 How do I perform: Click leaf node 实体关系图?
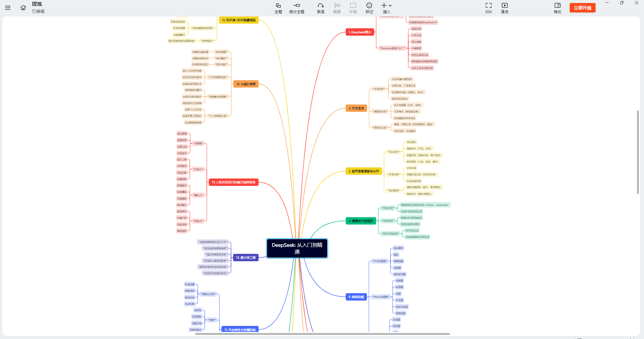402,307
